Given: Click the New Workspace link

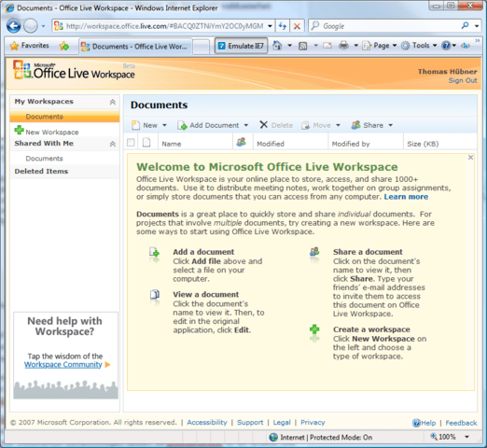Looking at the screenshot, I should (x=52, y=133).
